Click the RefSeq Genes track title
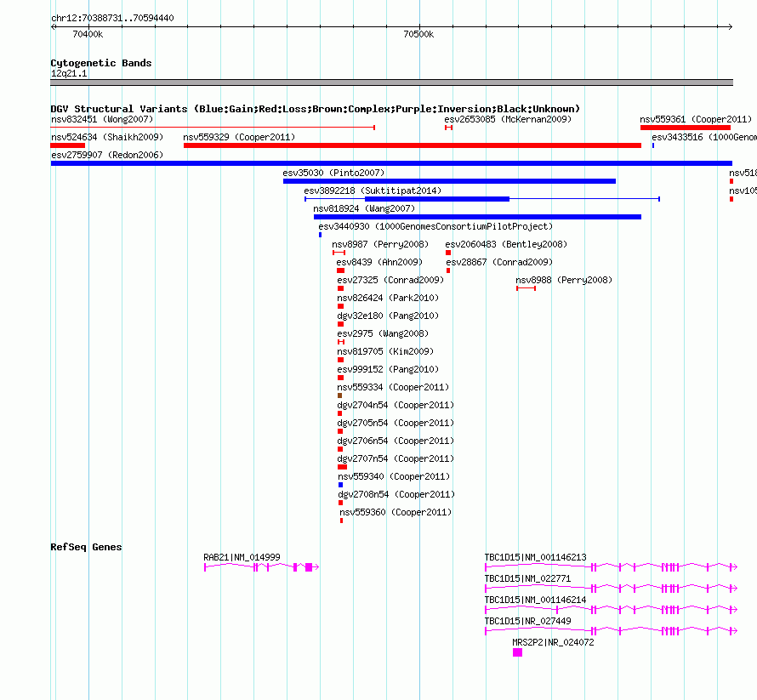Image resolution: width=757 pixels, height=700 pixels. tap(86, 547)
